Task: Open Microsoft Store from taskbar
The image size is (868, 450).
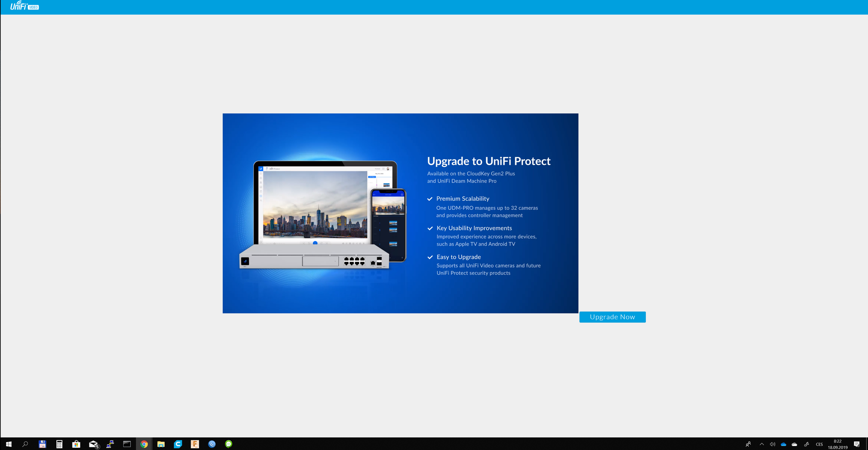Action: [76, 444]
